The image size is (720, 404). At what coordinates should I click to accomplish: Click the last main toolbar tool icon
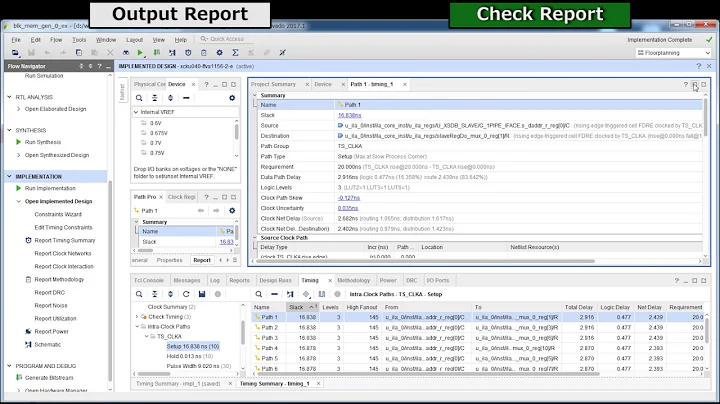[x=282, y=53]
